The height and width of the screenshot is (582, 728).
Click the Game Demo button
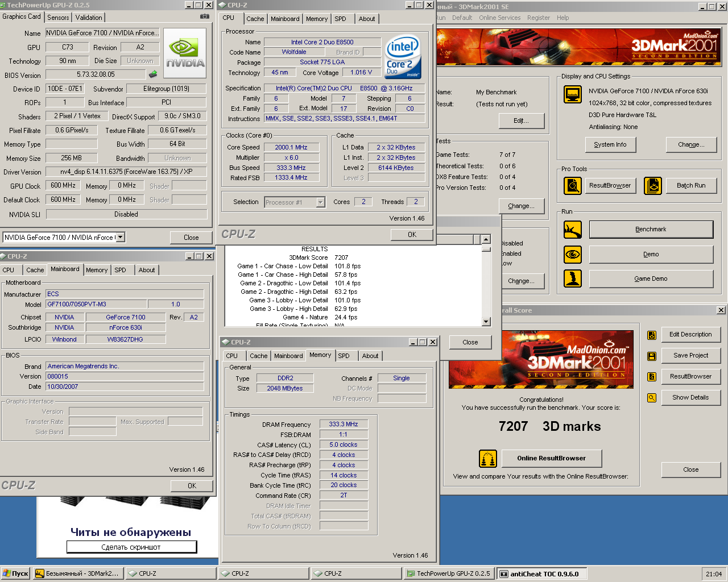[651, 279]
